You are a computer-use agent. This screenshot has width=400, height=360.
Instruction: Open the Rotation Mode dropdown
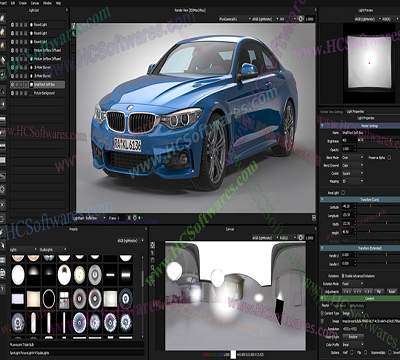coord(353,284)
